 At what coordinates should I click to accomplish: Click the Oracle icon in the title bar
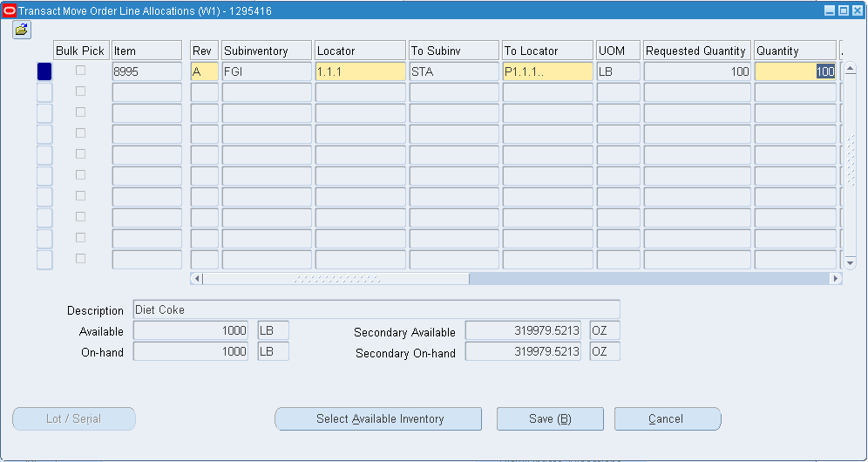tap(10, 10)
